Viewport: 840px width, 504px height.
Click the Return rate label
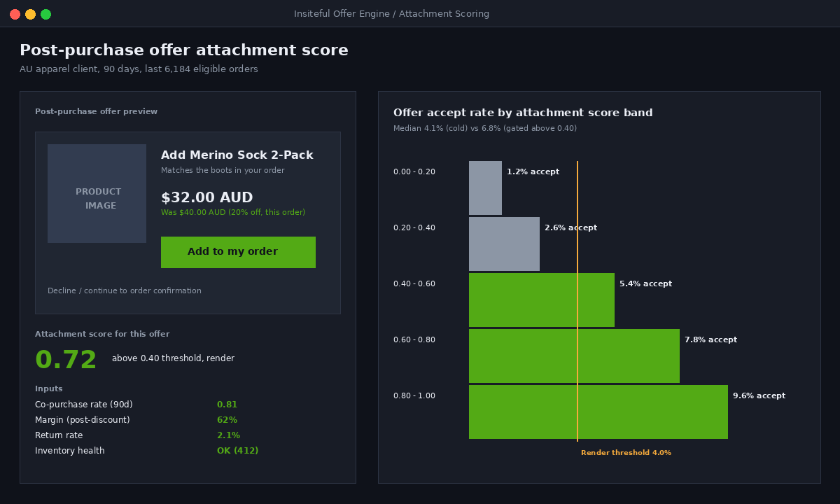tap(59, 435)
